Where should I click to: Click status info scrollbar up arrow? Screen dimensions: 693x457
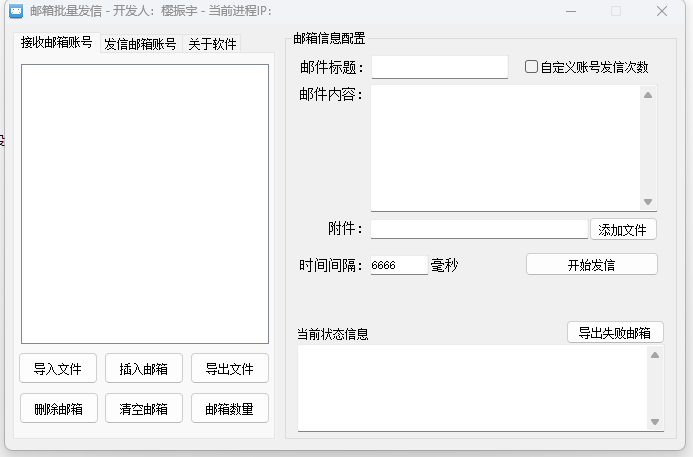655,355
